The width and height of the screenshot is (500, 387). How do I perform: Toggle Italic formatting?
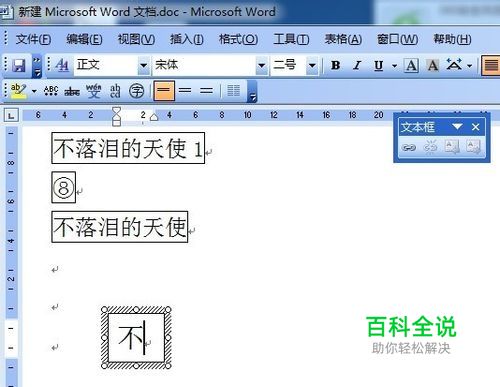click(x=357, y=65)
